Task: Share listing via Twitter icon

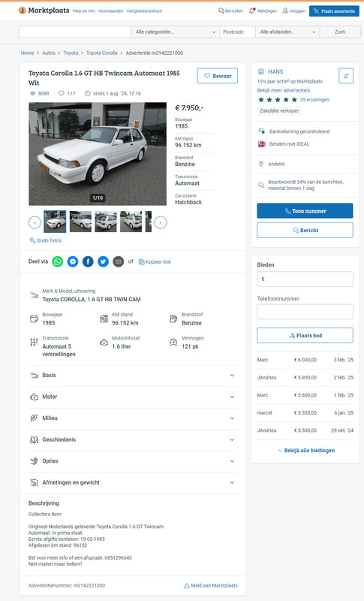Action: point(103,261)
